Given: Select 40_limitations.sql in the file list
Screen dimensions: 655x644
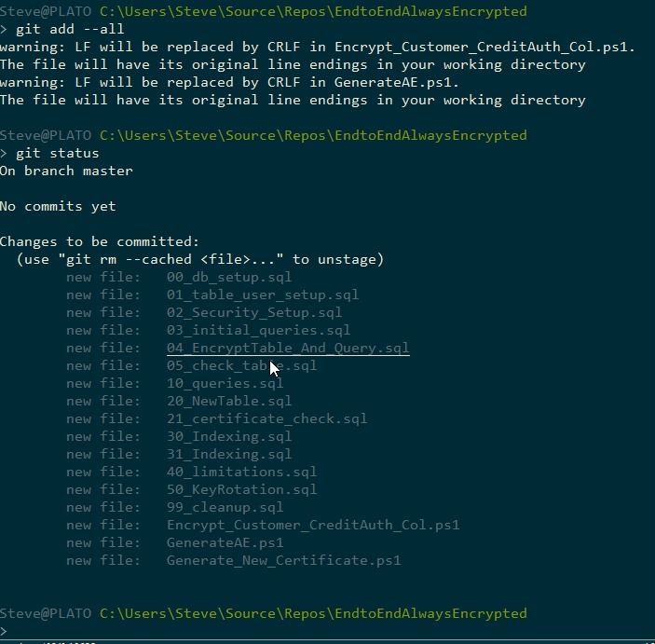Looking at the screenshot, I should (x=241, y=472).
